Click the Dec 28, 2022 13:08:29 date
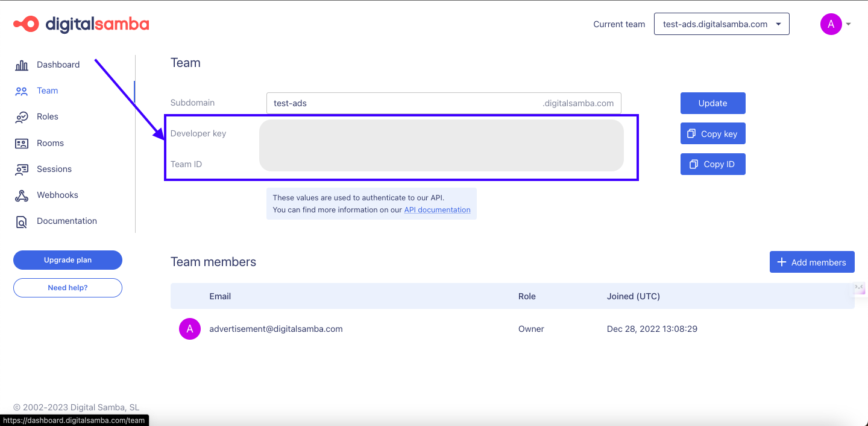 point(652,329)
